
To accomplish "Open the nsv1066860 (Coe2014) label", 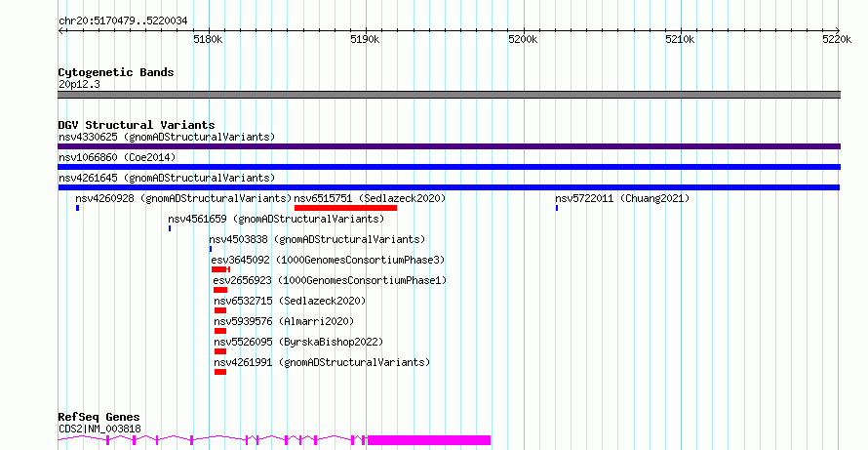I will 117,157.
